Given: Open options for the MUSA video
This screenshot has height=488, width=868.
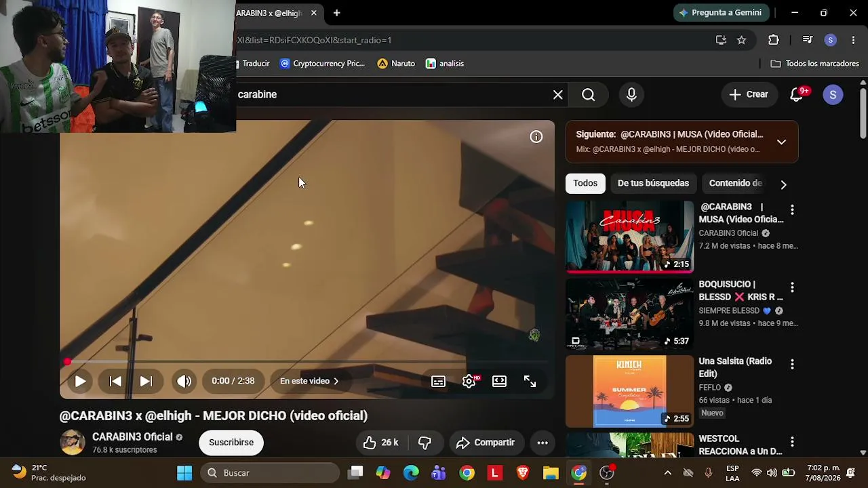Looking at the screenshot, I should (792, 210).
